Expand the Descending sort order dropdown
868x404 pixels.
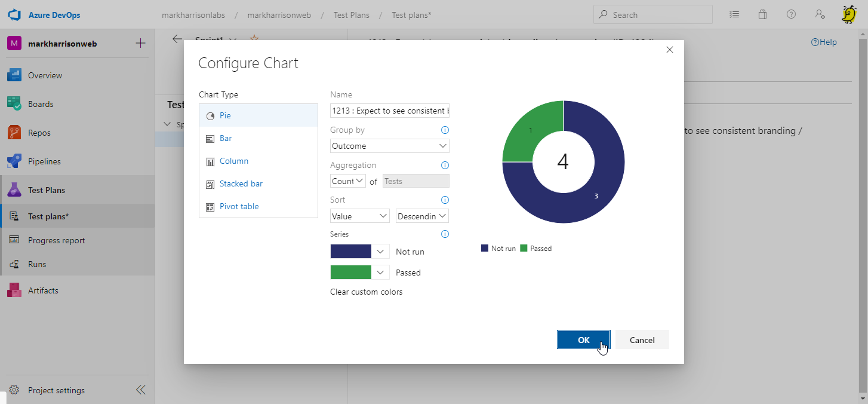pos(422,216)
